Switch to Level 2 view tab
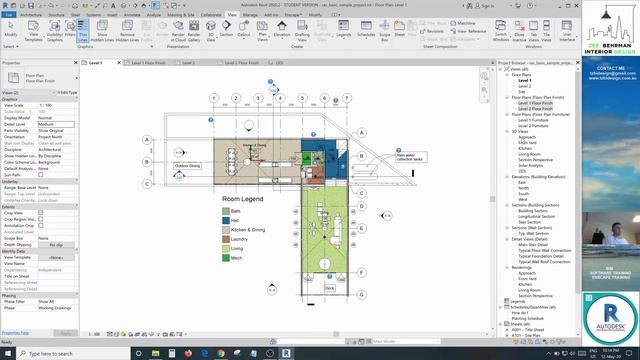The width and height of the screenshot is (640, 360). (188, 63)
